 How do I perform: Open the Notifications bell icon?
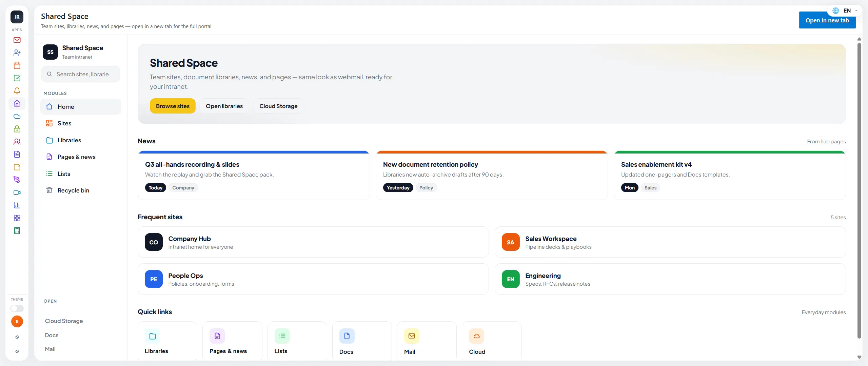coord(17,91)
